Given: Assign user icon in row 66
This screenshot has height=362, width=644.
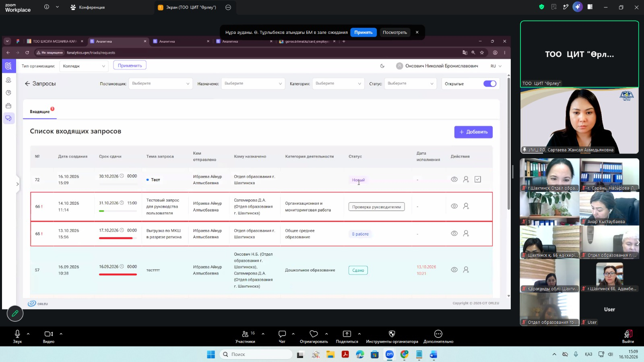Looking at the screenshot, I should (x=466, y=206).
